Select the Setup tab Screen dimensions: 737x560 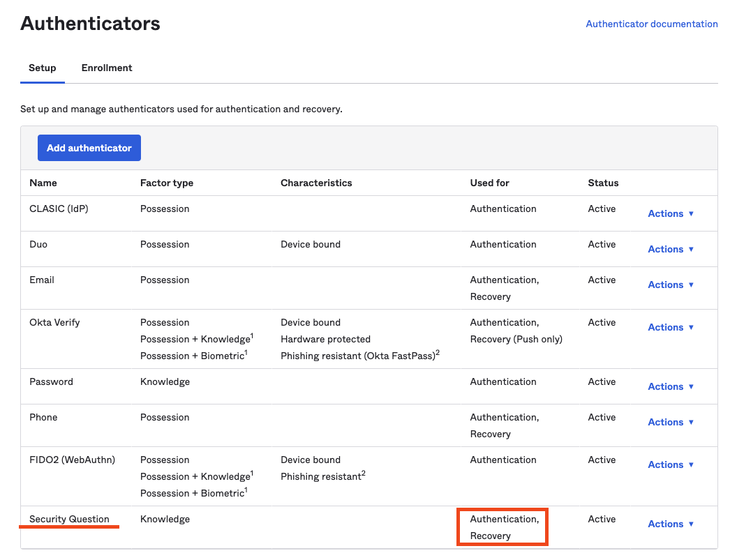coord(42,68)
